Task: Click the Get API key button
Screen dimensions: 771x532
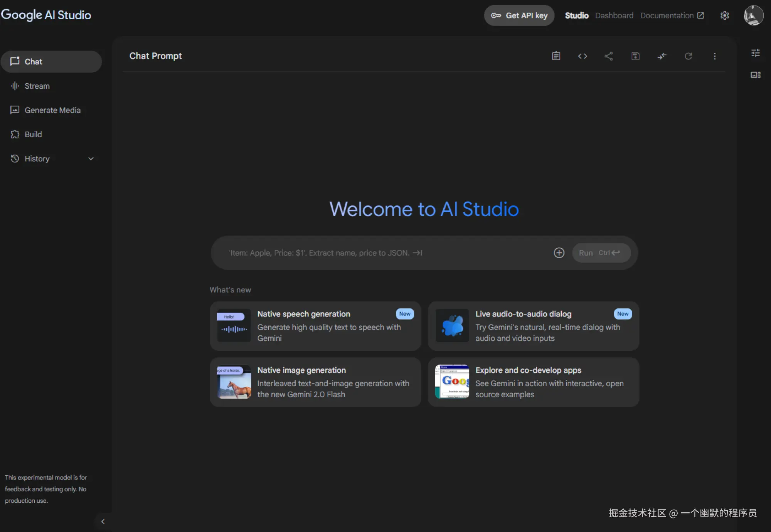Action: pyautogui.click(x=519, y=15)
